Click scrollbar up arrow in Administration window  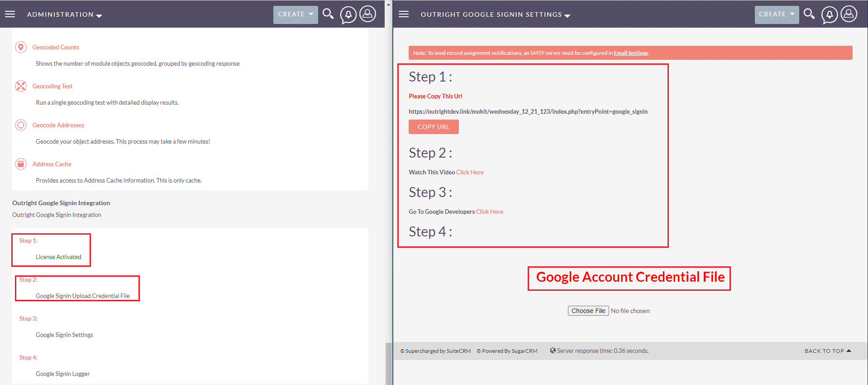click(x=388, y=4)
